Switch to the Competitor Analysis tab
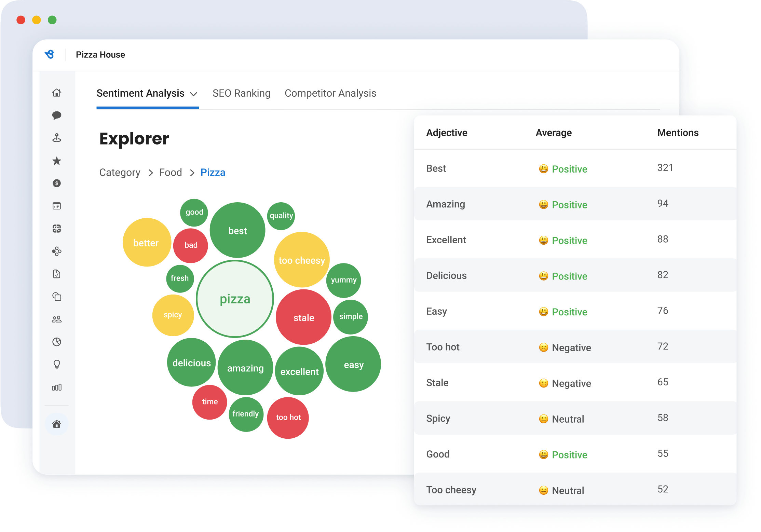This screenshot has width=761, height=532. point(330,93)
